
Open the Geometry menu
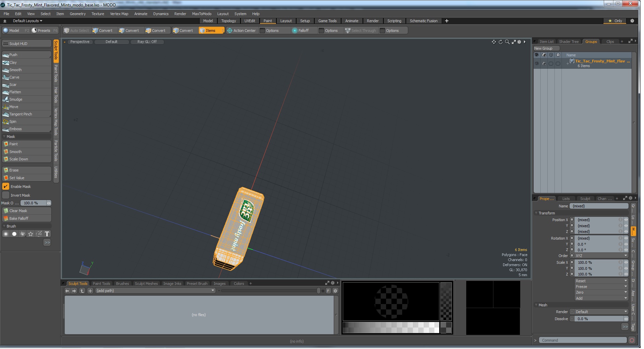(77, 14)
